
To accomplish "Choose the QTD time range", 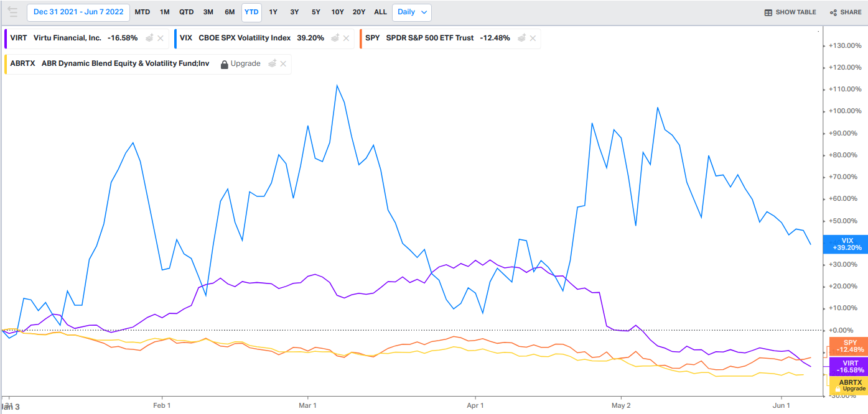I will [186, 12].
